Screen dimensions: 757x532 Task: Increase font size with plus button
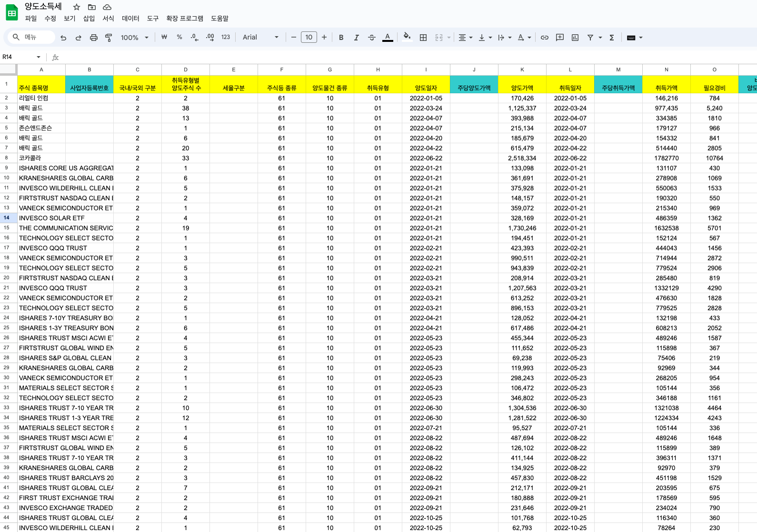(x=324, y=37)
